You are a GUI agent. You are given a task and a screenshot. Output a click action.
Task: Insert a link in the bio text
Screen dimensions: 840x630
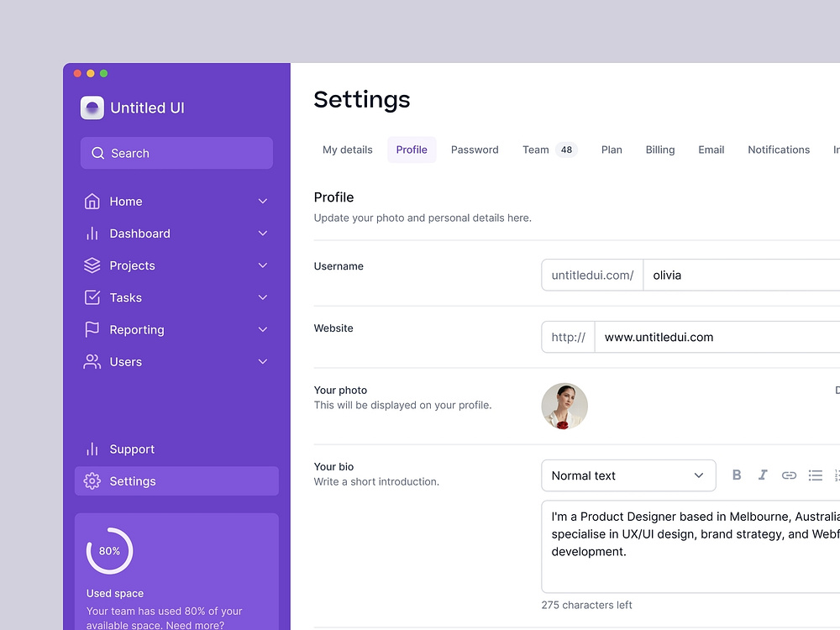coord(789,475)
